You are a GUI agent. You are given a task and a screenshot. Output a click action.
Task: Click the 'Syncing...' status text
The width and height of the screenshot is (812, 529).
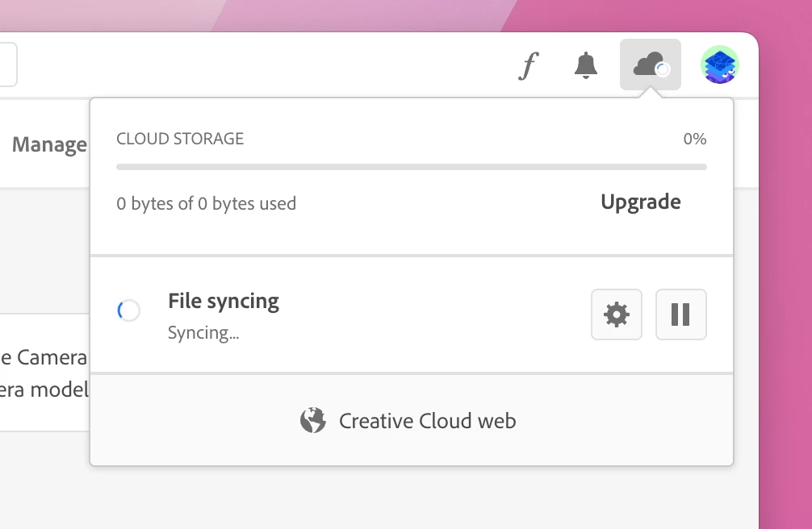(x=203, y=333)
